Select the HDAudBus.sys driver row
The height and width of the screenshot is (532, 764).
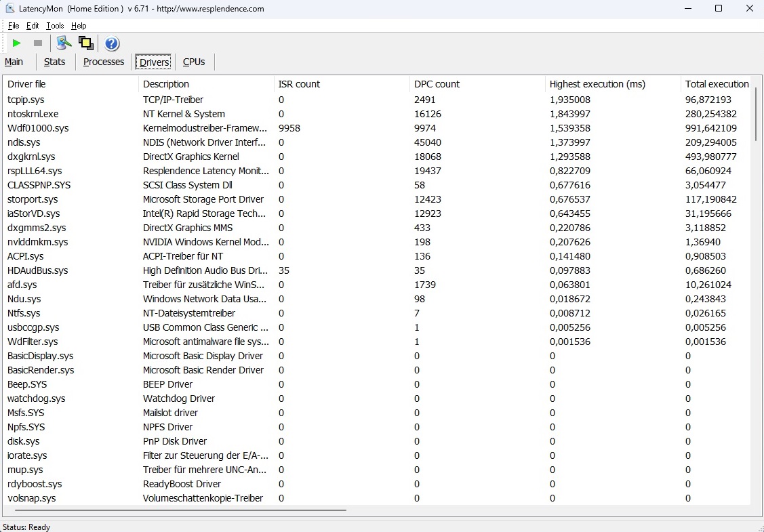pyautogui.click(x=377, y=270)
